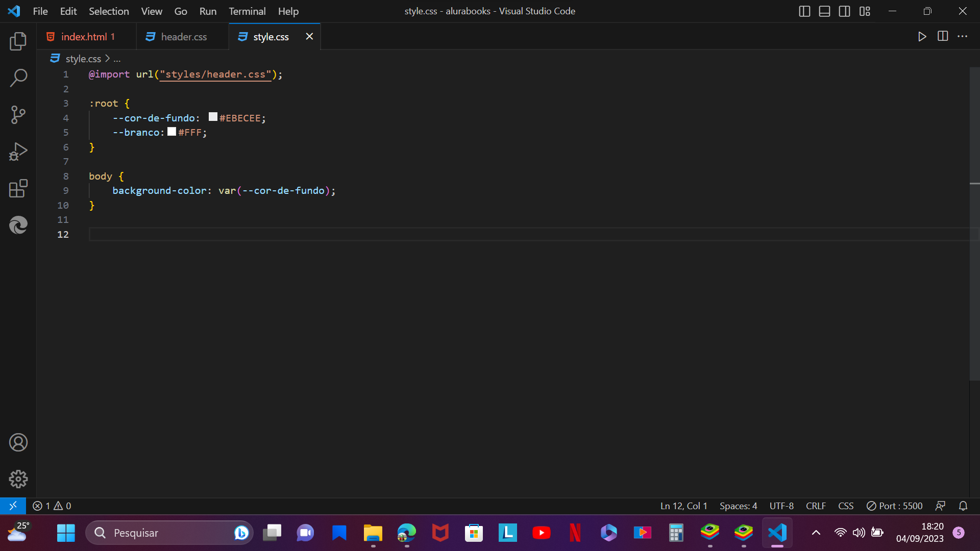Follow the styles/header.css import link
Screen dimensions: 980x551
click(215, 74)
